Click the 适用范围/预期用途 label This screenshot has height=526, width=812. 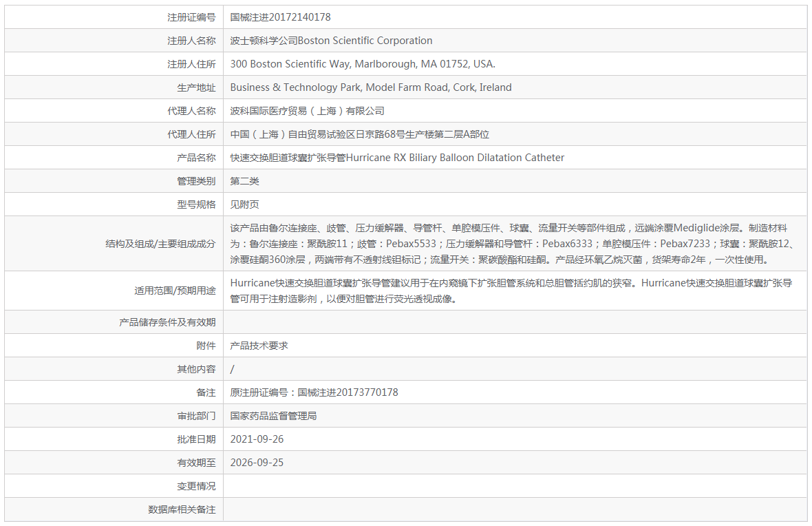[175, 291]
